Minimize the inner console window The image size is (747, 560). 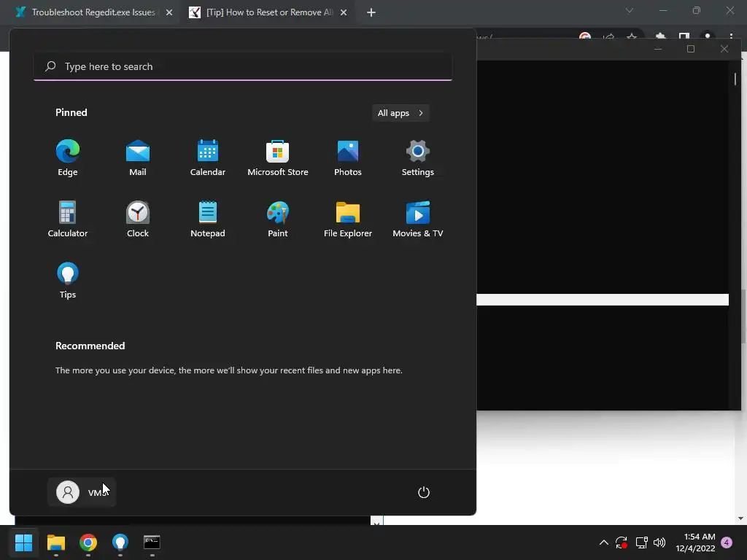tap(658, 49)
